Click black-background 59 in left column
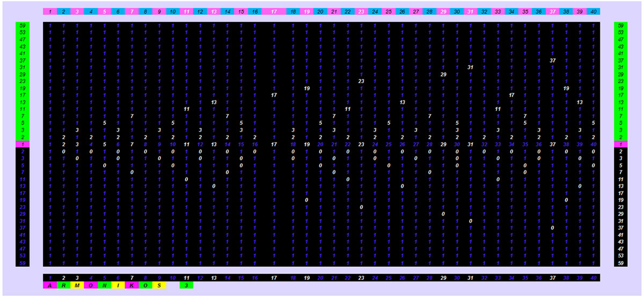Screen dimensions: 644x297 (23, 263)
